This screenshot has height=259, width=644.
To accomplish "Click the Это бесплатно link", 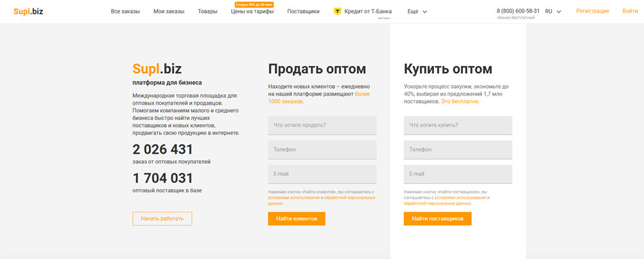I will [460, 101].
